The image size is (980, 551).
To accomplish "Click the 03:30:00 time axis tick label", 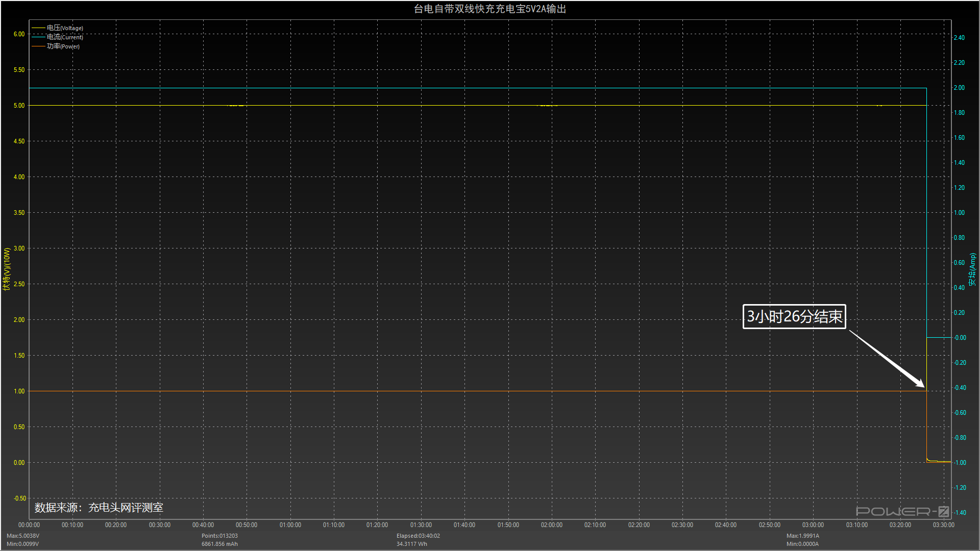I will pos(943,525).
